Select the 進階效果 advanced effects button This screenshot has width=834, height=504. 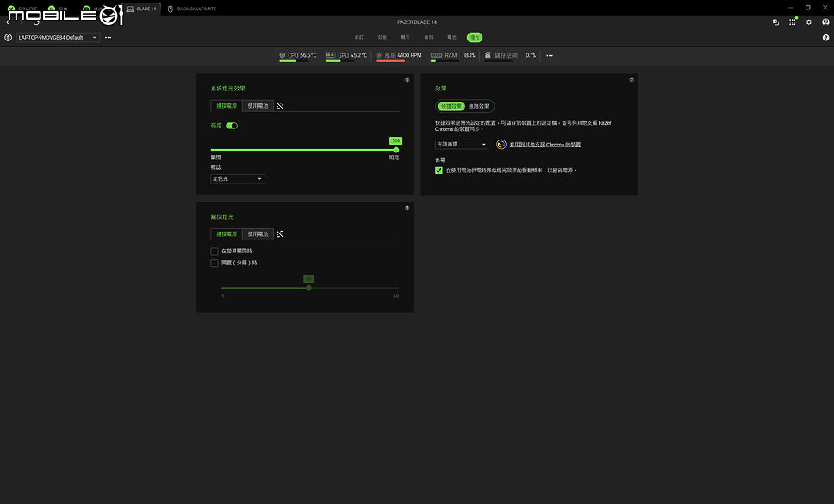479,106
